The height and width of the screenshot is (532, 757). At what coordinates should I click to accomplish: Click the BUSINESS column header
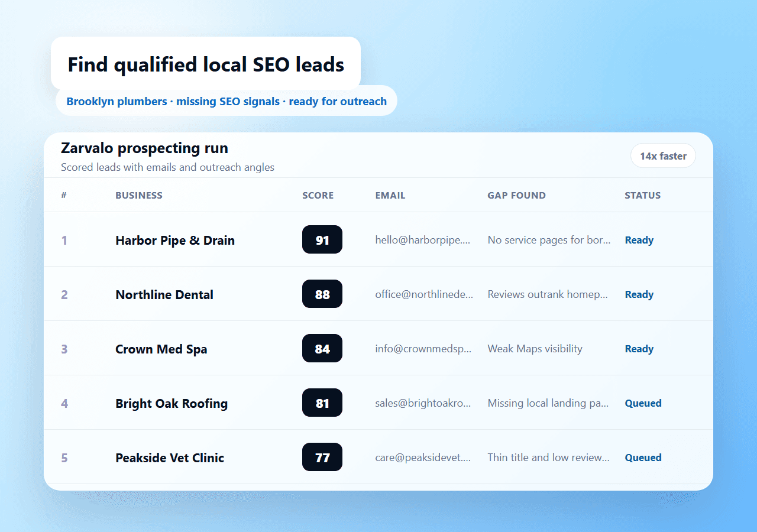[x=139, y=196]
